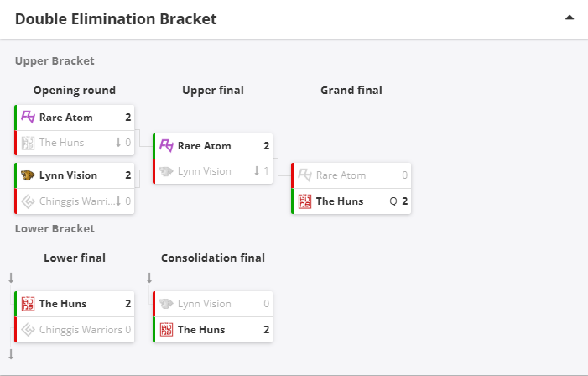Click The Huns logo in lower final

click(x=29, y=304)
